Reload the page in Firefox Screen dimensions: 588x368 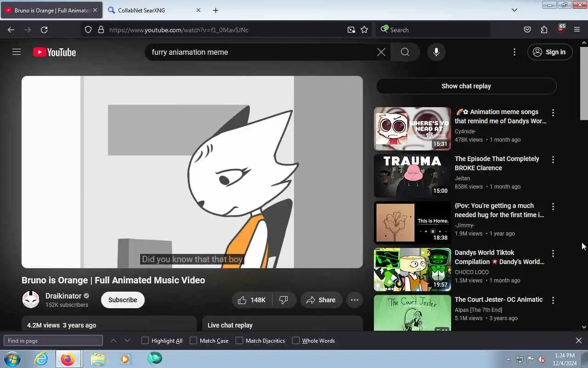click(44, 29)
